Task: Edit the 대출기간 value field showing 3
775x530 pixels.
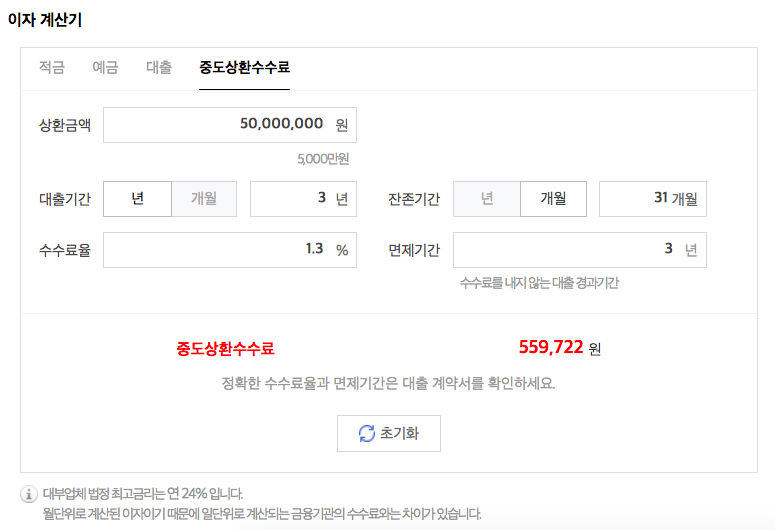Action: coord(303,199)
